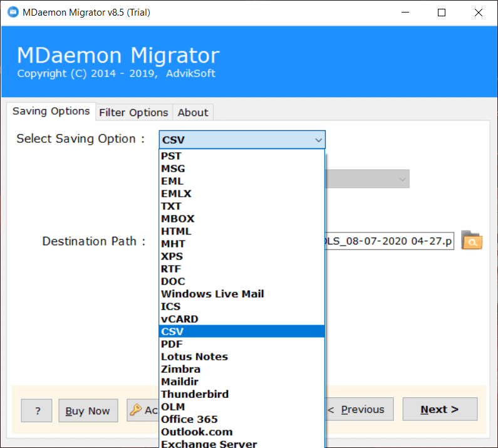
Task: Select the highlighted CSV list entry
Action: coord(242,331)
